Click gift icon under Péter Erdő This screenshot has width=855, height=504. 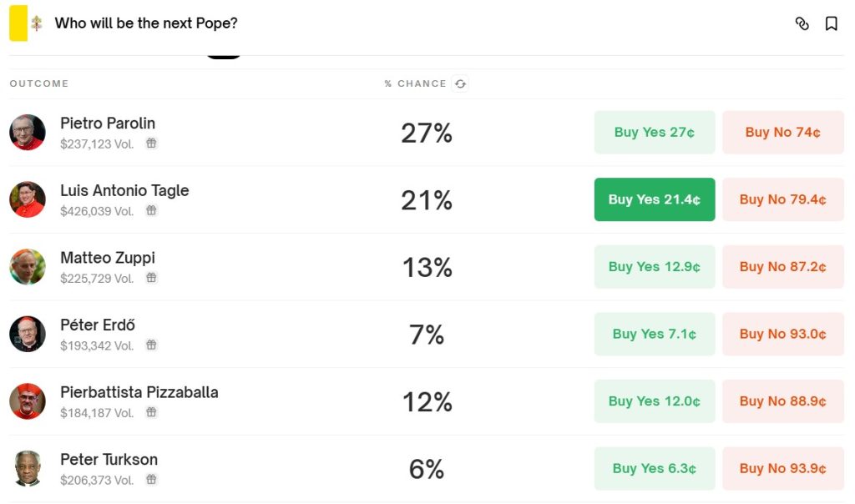(151, 345)
